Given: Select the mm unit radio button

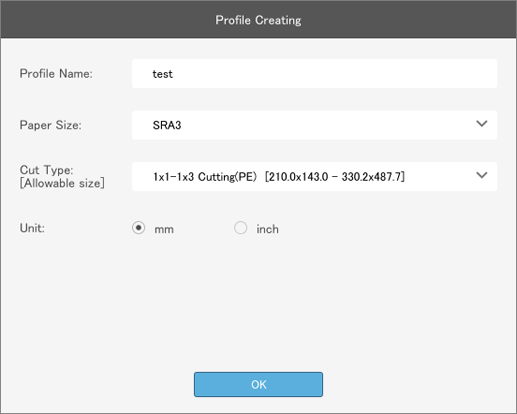Looking at the screenshot, I should coord(138,228).
